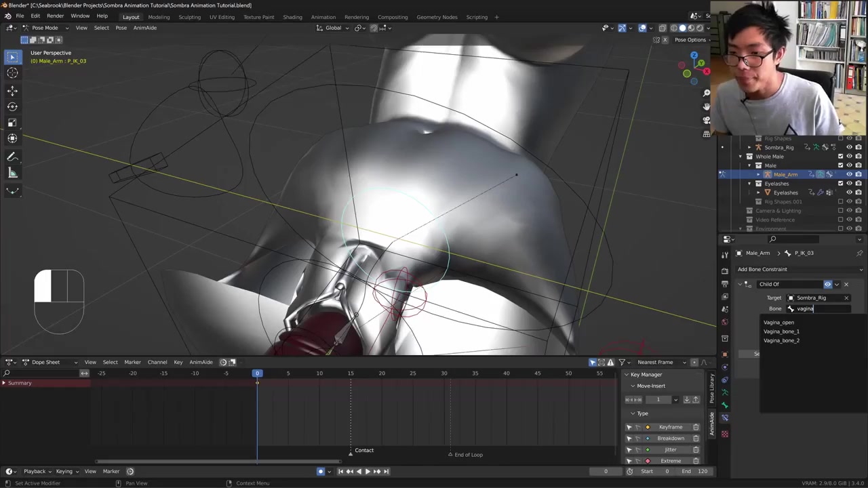868x488 pixels.
Task: Collapse the Move-Insert panel section
Action: click(x=633, y=386)
